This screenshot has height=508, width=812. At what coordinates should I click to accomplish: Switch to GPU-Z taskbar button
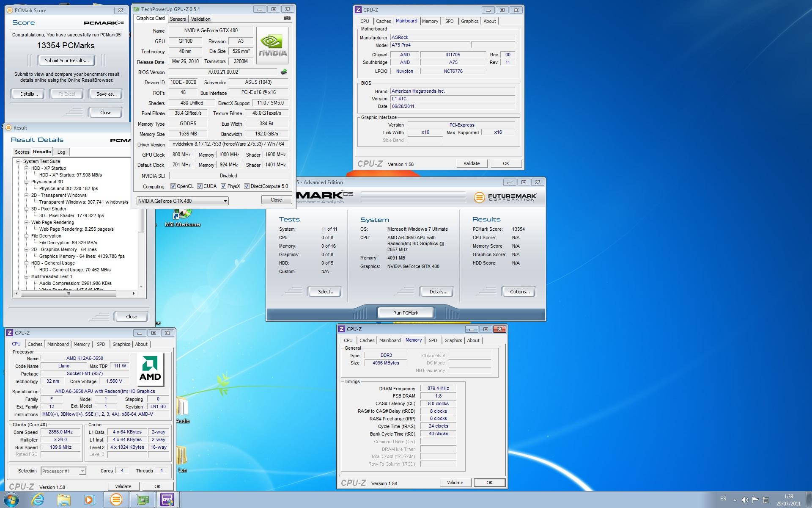[x=143, y=500]
